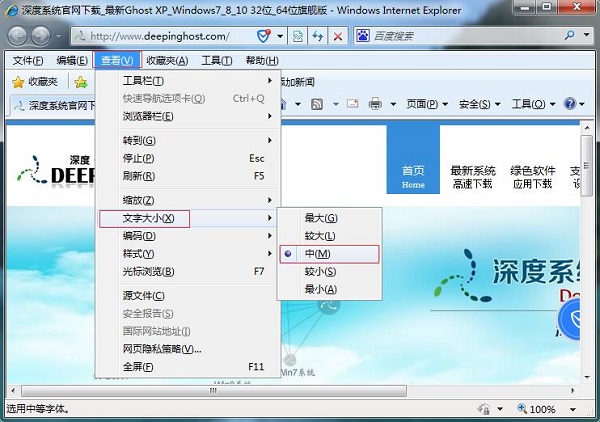Choose Smallest (最小) text size

pos(329,290)
